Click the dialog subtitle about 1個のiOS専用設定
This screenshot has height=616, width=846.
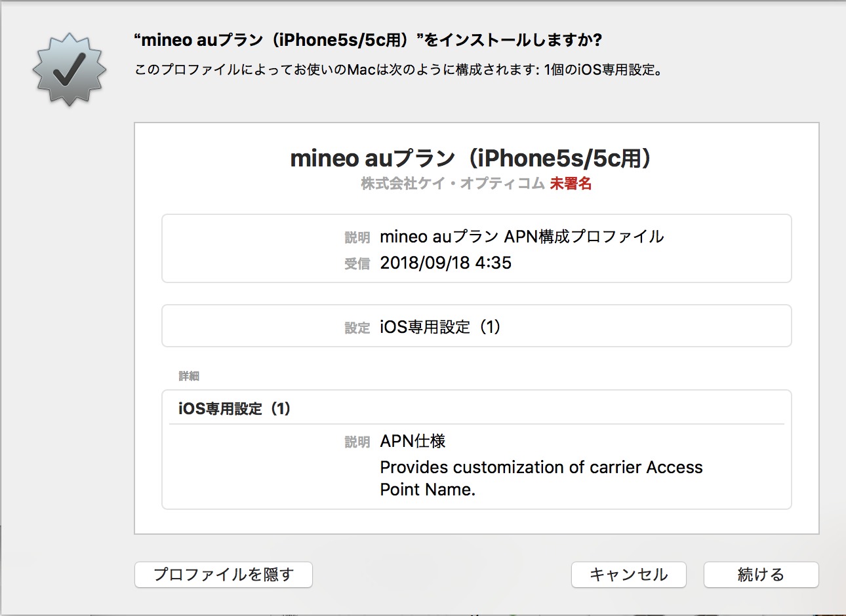(x=399, y=69)
